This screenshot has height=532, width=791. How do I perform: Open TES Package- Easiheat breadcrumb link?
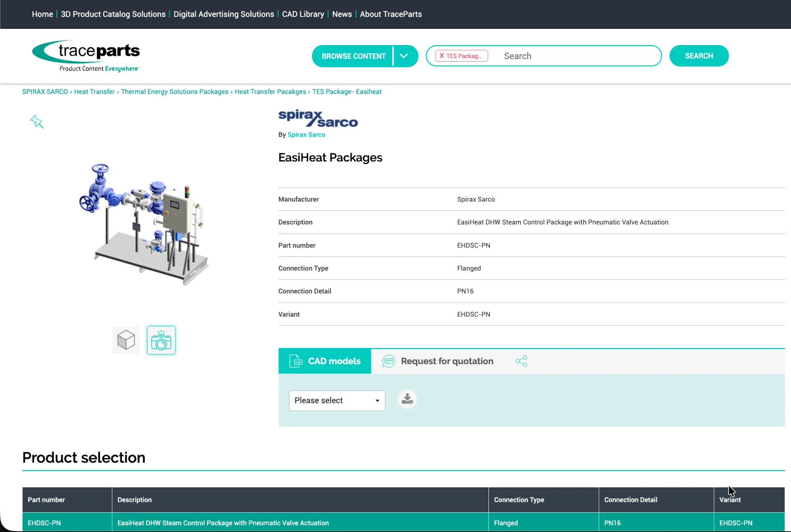click(347, 92)
